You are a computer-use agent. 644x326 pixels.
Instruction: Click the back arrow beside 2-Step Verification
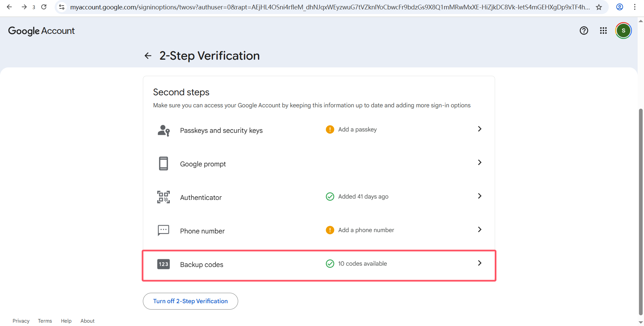[x=148, y=56]
